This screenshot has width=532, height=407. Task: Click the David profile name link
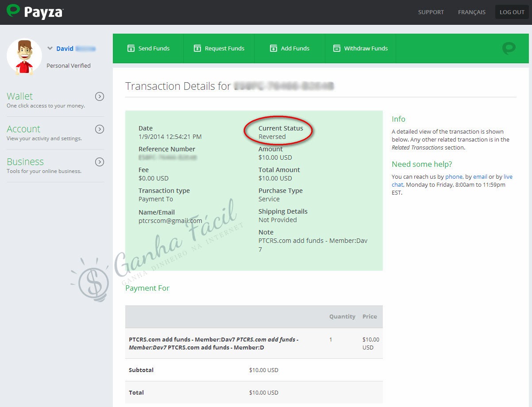(76, 49)
